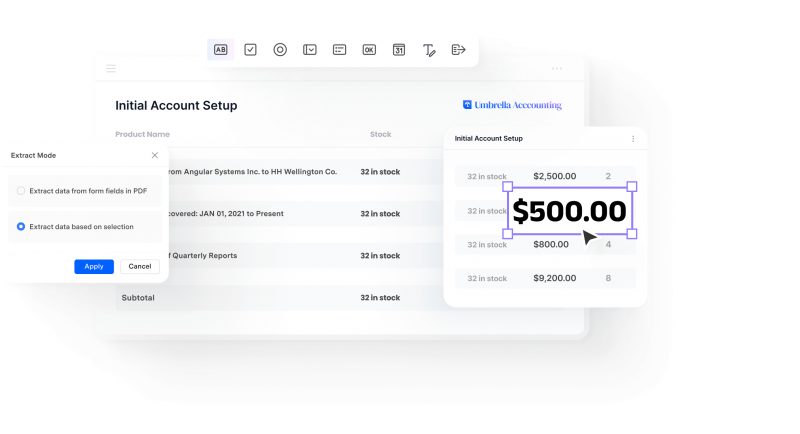Screen dimensions: 800x434
Task: Click Initial Account Setup card title
Action: [x=488, y=138]
